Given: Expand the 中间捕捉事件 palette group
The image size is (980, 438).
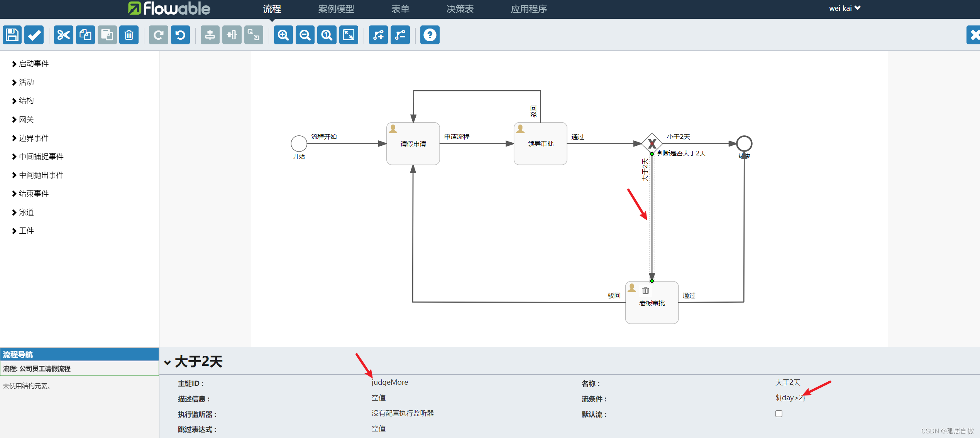Looking at the screenshot, I should point(37,157).
